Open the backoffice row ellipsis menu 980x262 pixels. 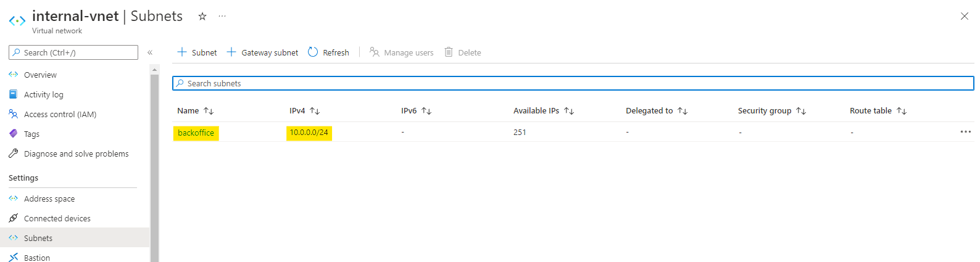tap(965, 132)
